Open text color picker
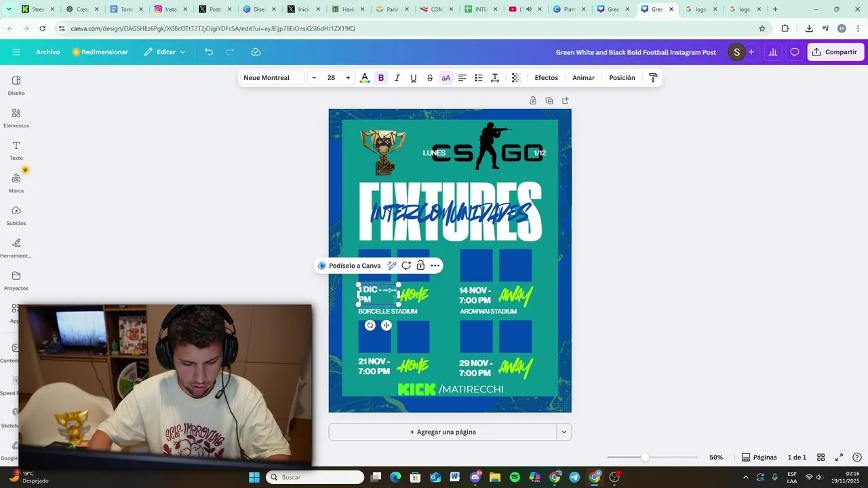 click(365, 78)
